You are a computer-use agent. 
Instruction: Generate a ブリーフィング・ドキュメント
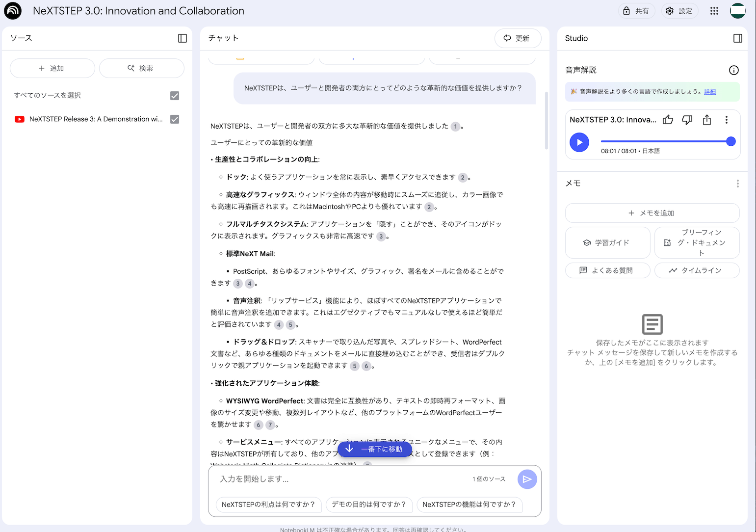[697, 242]
